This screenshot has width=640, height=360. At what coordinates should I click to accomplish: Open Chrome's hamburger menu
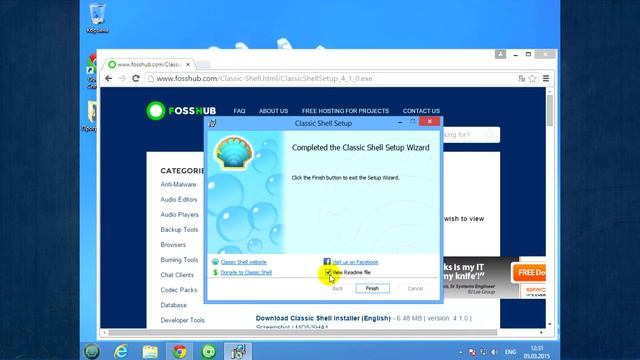(546, 78)
